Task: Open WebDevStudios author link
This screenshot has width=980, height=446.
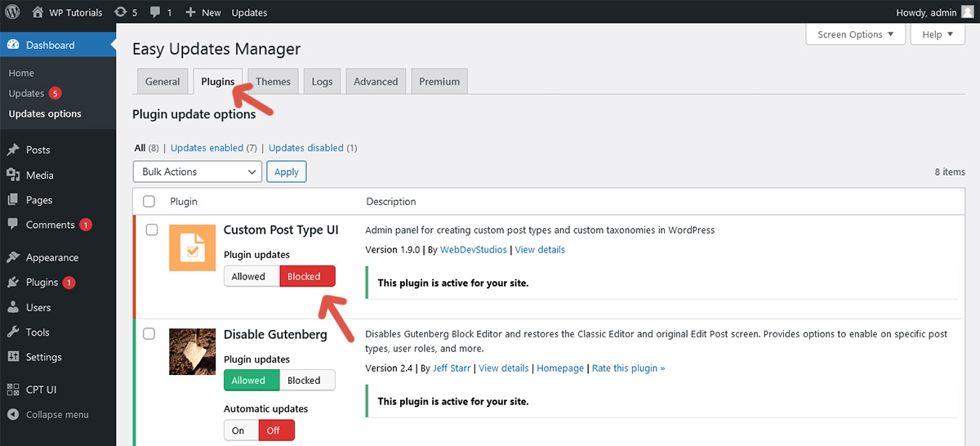Action: [474, 250]
